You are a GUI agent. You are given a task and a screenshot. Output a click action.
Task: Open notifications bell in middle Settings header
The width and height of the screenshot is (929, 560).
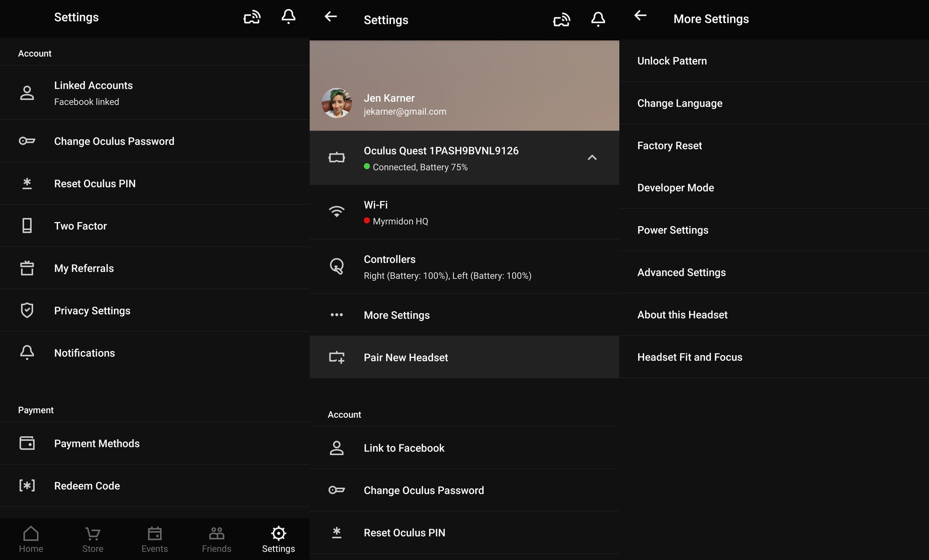tap(598, 19)
